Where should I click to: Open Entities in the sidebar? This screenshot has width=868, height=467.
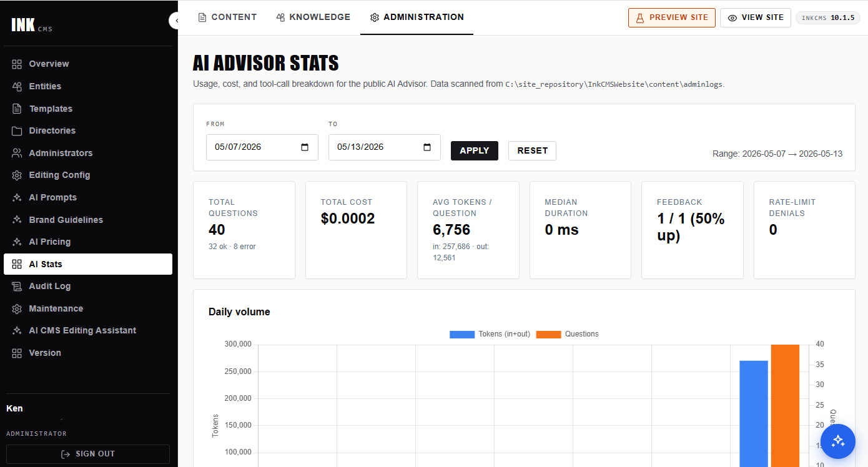[88, 86]
